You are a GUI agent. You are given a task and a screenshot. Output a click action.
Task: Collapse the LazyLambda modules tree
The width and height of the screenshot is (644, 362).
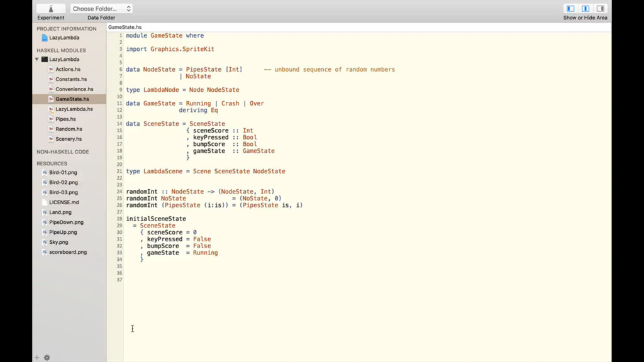[x=37, y=59]
